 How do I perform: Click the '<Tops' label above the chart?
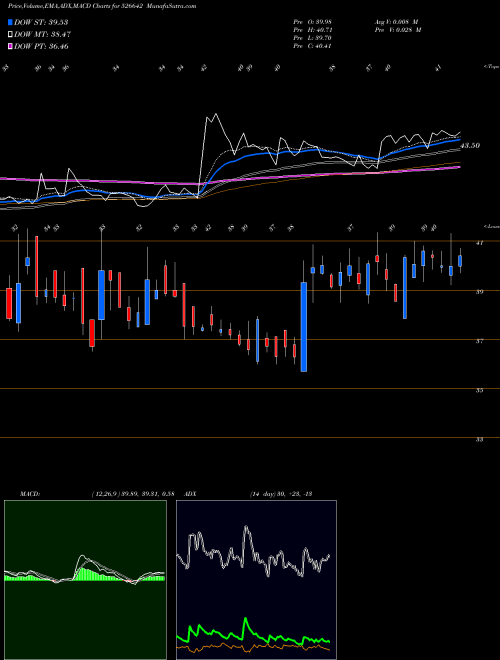(491, 67)
